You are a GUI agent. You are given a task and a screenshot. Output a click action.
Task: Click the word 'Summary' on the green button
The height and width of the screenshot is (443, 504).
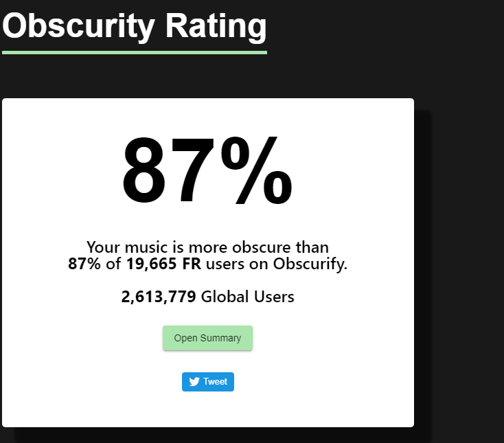point(220,338)
